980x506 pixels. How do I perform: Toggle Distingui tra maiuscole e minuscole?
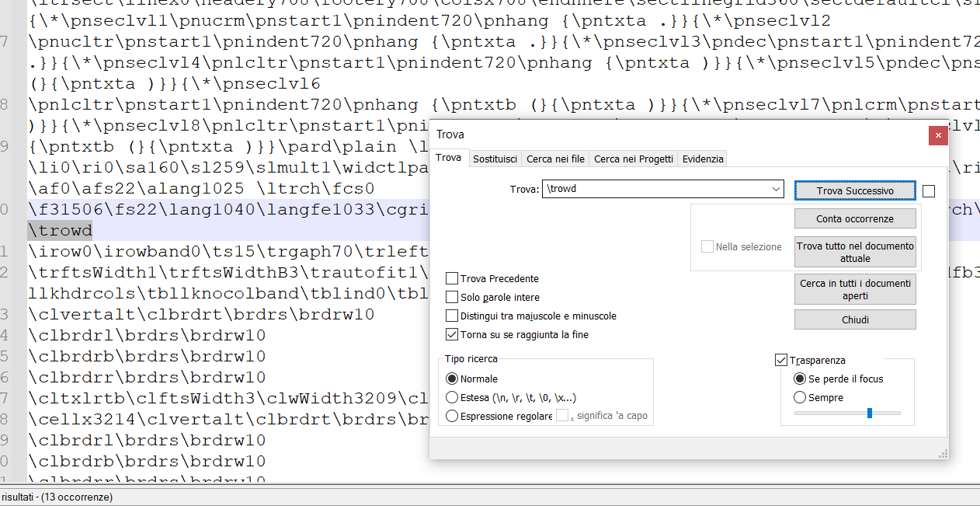pyautogui.click(x=452, y=316)
